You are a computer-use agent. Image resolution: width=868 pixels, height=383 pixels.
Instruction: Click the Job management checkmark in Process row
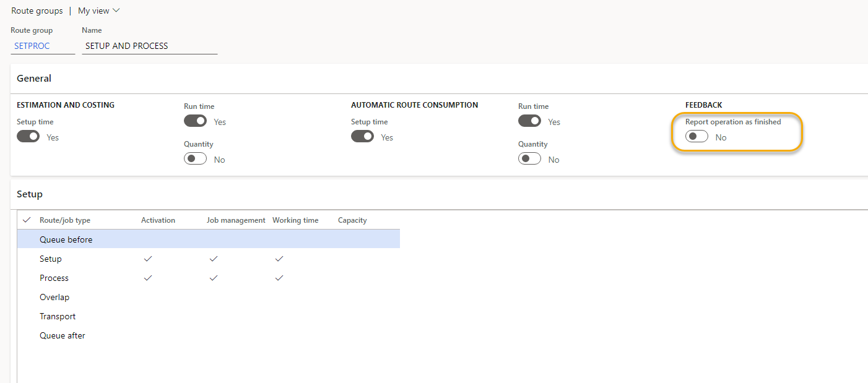(x=213, y=278)
